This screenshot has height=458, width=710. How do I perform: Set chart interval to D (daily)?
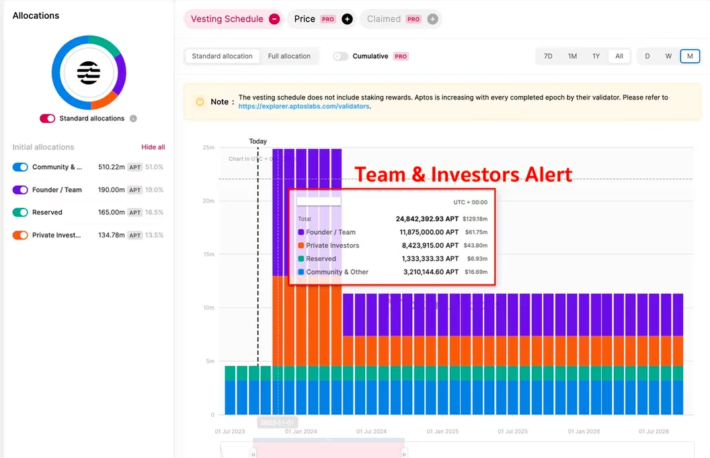648,56
